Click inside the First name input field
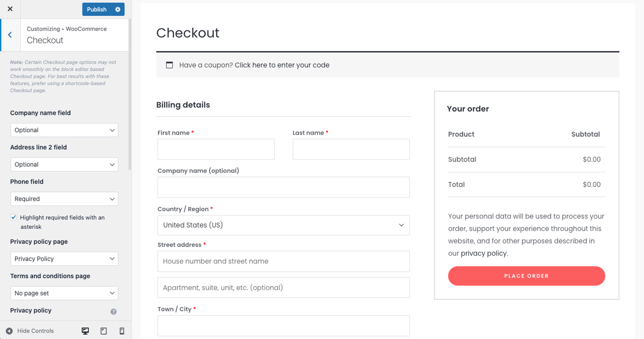The height and width of the screenshot is (339, 644). [x=215, y=149]
